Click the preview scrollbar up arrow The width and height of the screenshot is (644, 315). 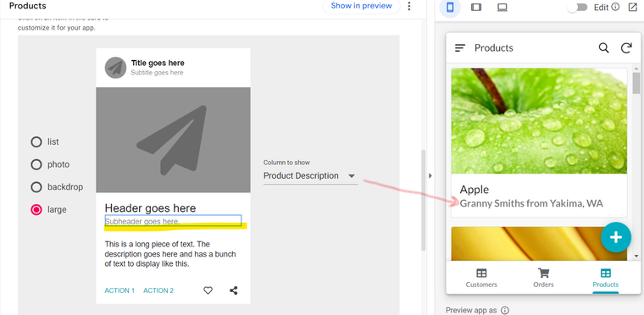tap(636, 69)
